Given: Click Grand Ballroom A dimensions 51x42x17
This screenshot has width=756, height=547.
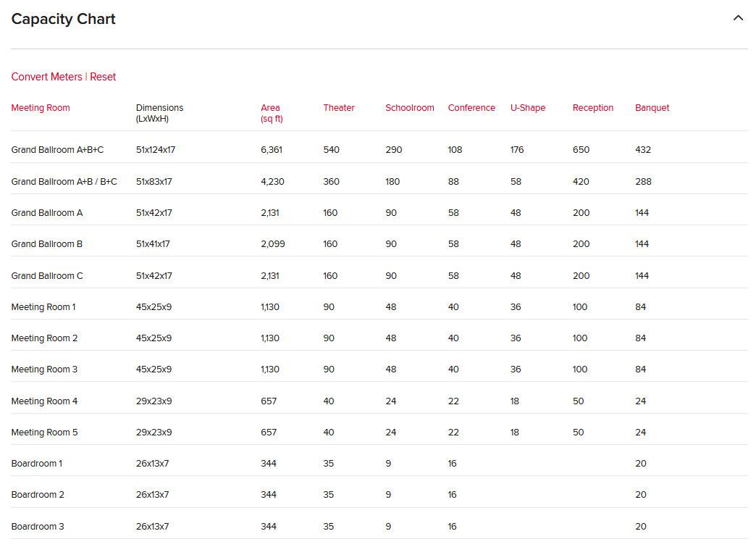Looking at the screenshot, I should 154,213.
